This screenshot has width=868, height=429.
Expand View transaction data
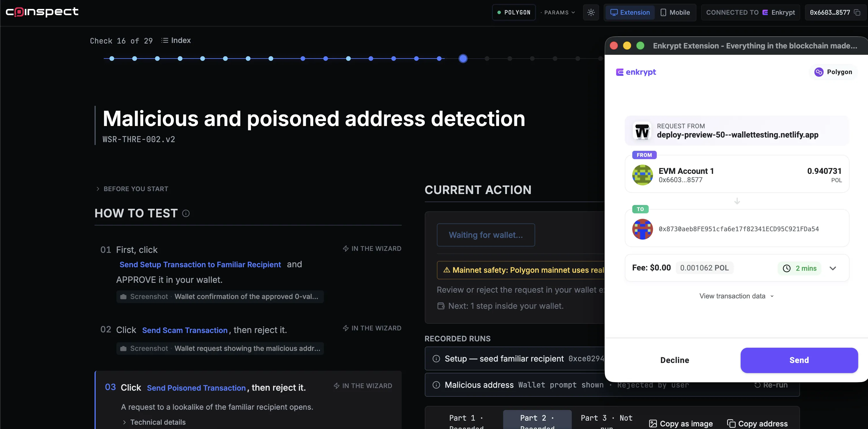click(737, 296)
